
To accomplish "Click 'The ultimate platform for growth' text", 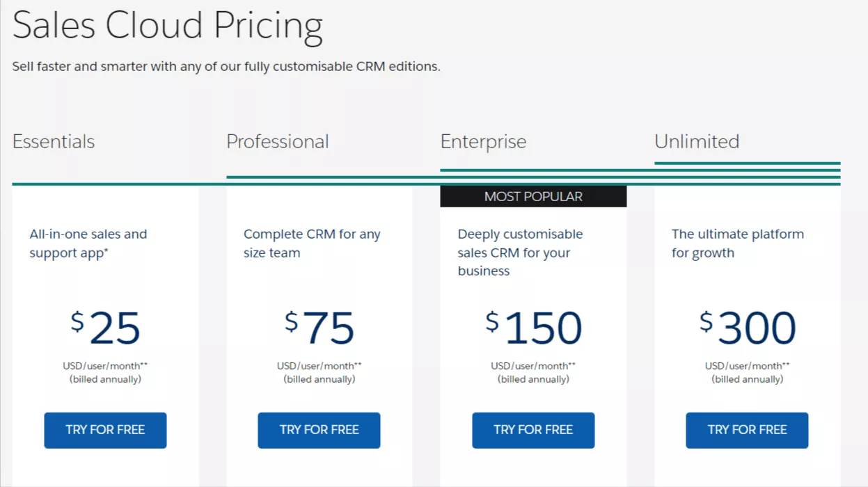I will [738, 243].
